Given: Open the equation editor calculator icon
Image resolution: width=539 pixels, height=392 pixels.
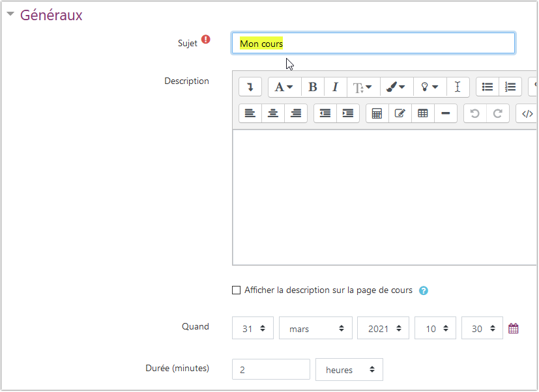Looking at the screenshot, I should pyautogui.click(x=377, y=113).
